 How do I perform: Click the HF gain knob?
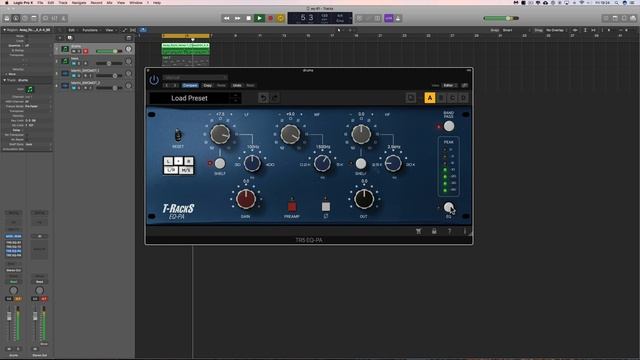coord(361,134)
